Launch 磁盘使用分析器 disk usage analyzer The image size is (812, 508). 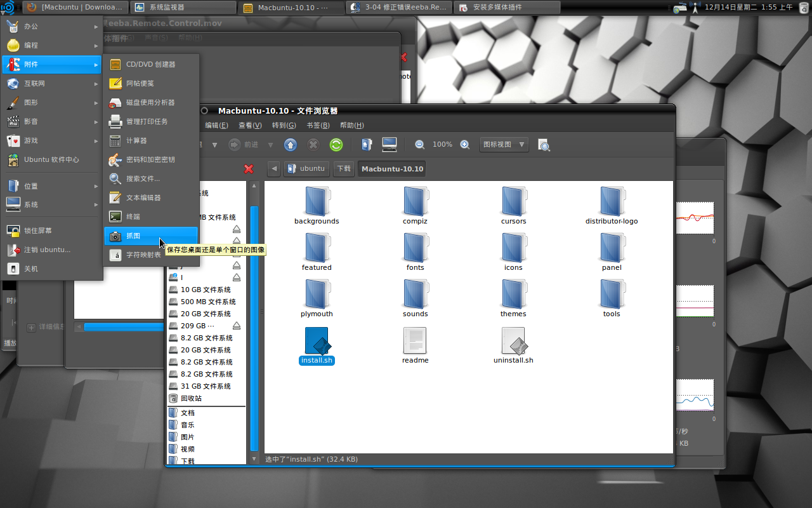coord(151,102)
